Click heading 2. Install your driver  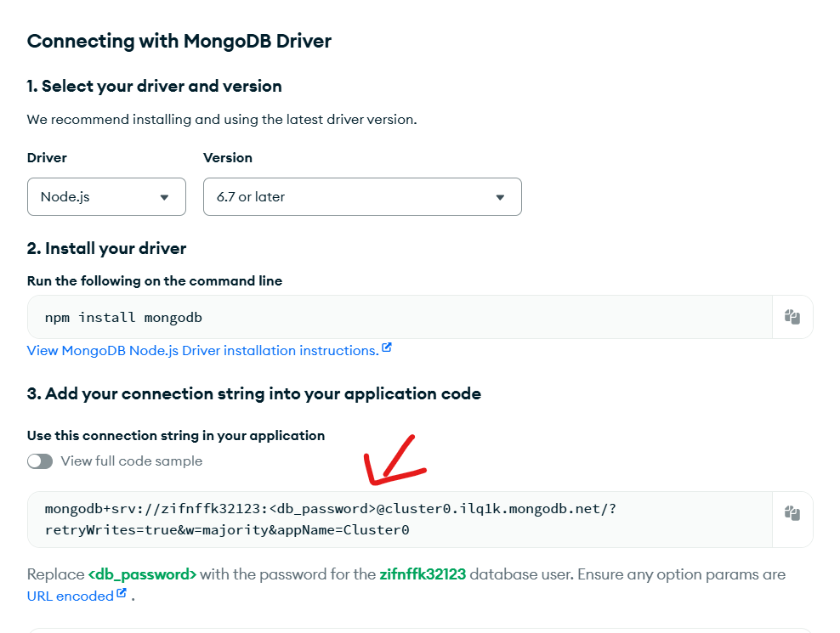coord(106,248)
